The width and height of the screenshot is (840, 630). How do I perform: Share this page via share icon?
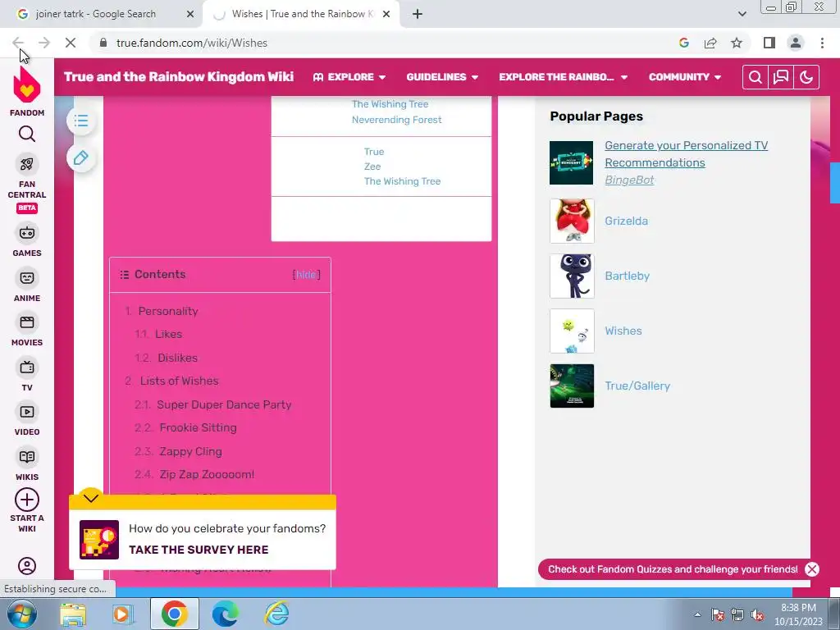click(x=710, y=43)
